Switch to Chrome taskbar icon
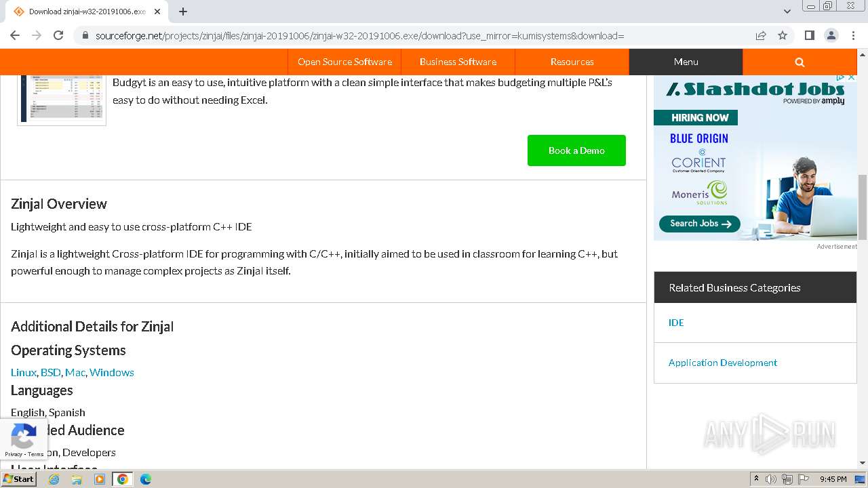The height and width of the screenshot is (488, 868). coord(123,479)
